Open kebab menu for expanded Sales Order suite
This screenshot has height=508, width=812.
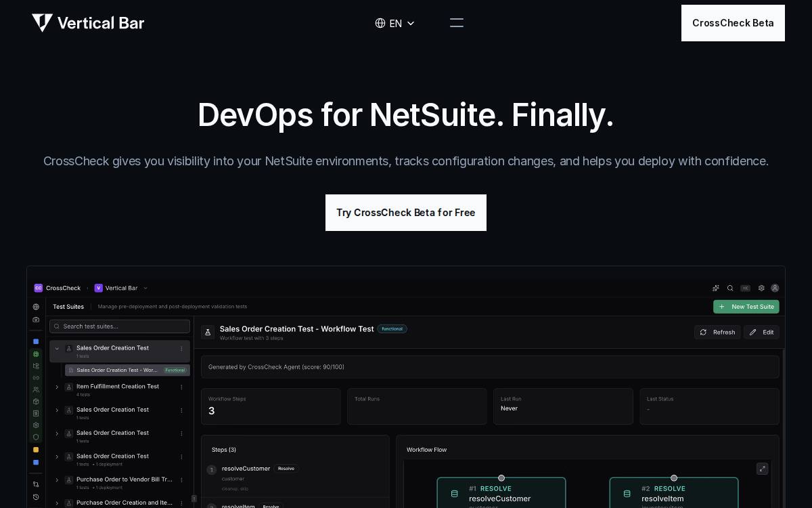pyautogui.click(x=181, y=349)
